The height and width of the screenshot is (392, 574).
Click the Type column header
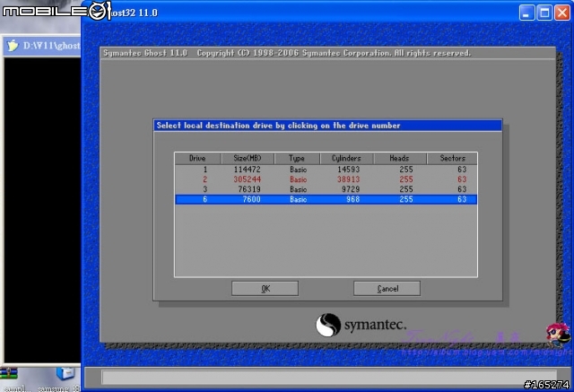tap(297, 159)
